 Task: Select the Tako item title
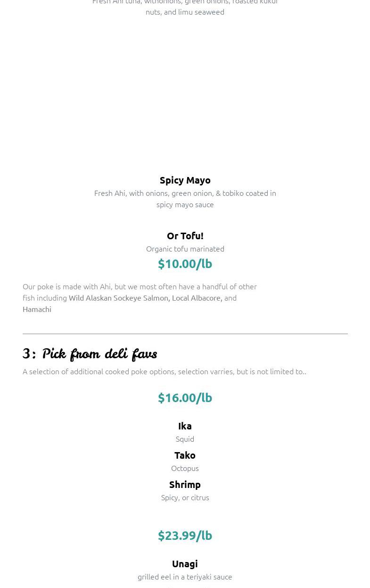click(185, 455)
